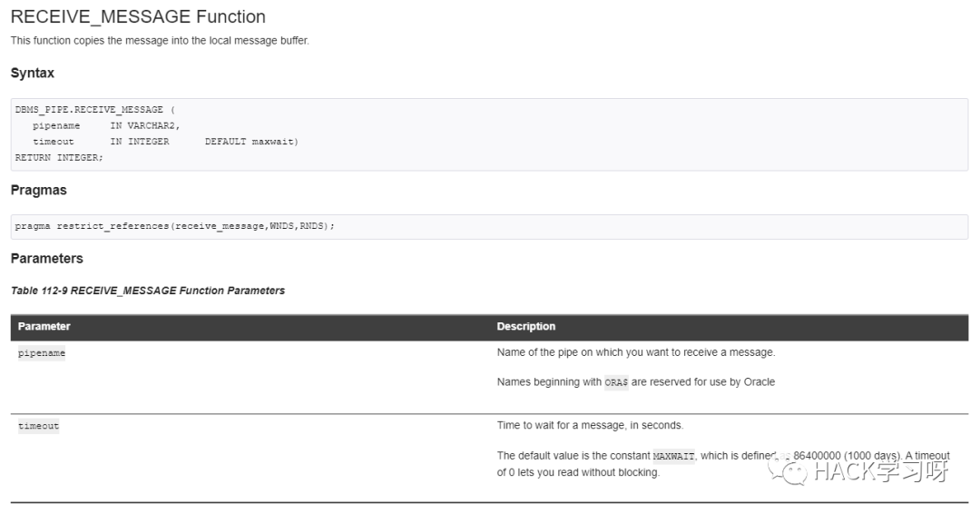Click the sentence about copying the message

[x=160, y=41]
